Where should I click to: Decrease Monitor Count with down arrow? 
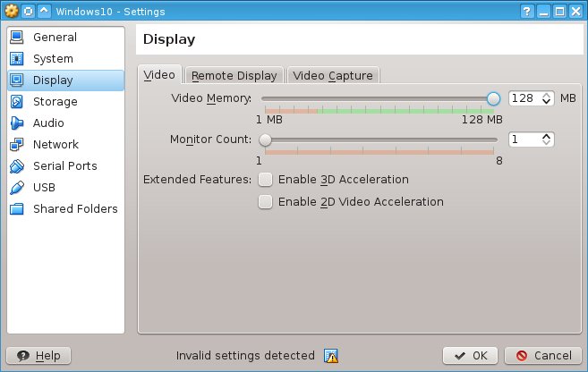click(546, 143)
